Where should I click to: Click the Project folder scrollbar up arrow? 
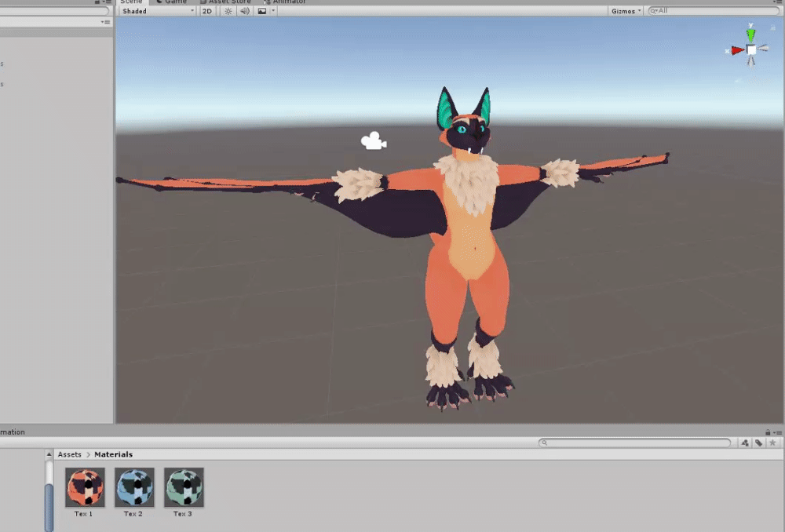[49, 454]
